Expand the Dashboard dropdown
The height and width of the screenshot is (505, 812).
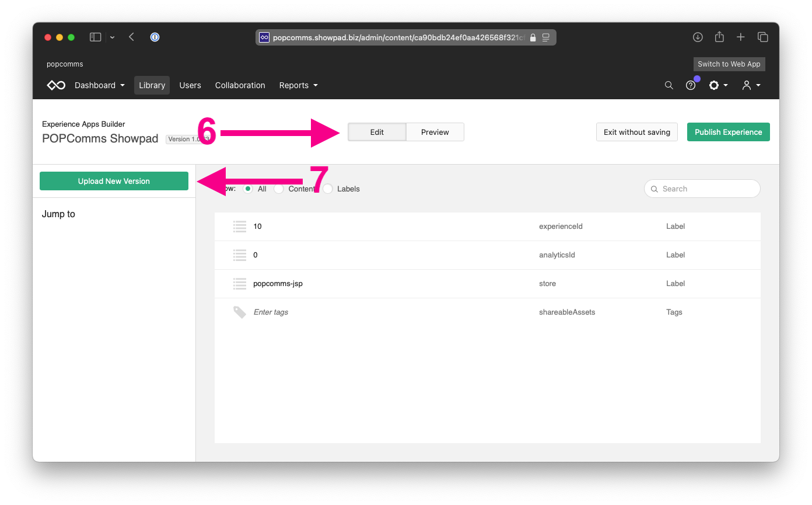point(99,85)
